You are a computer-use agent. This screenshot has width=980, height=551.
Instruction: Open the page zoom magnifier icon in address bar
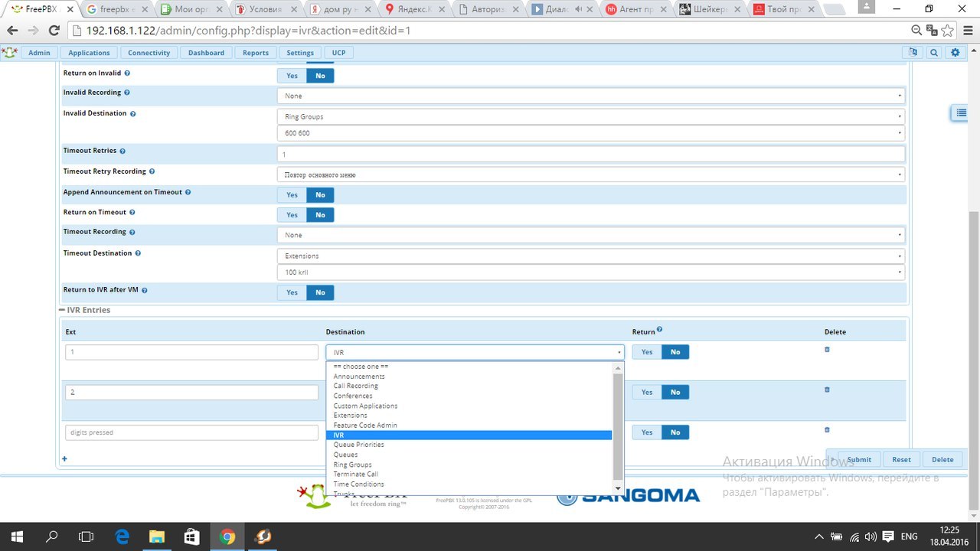tap(916, 31)
